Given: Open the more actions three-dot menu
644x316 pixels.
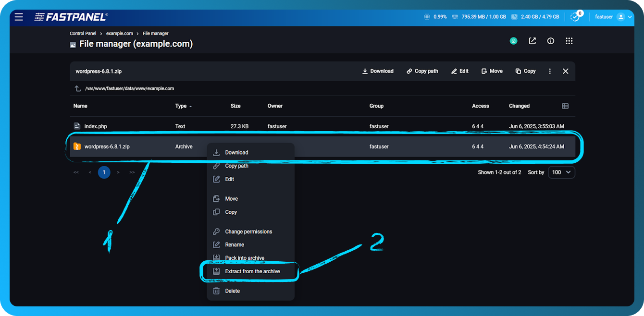Looking at the screenshot, I should 550,71.
